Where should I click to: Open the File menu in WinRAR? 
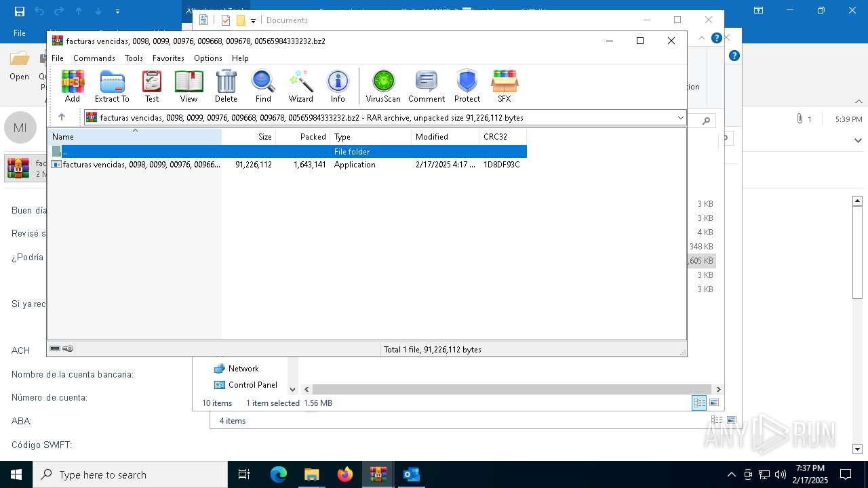(58, 58)
